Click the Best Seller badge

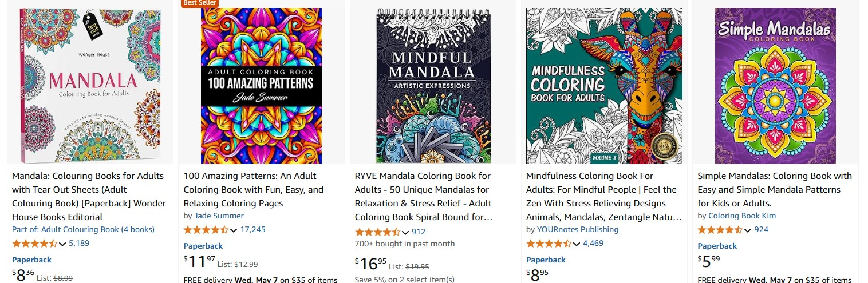[x=199, y=3]
